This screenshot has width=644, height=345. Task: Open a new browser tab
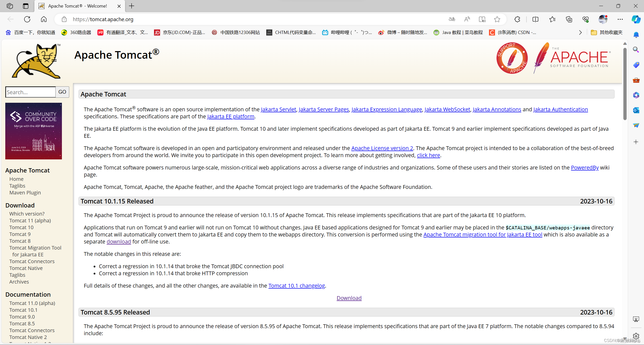pos(132,6)
